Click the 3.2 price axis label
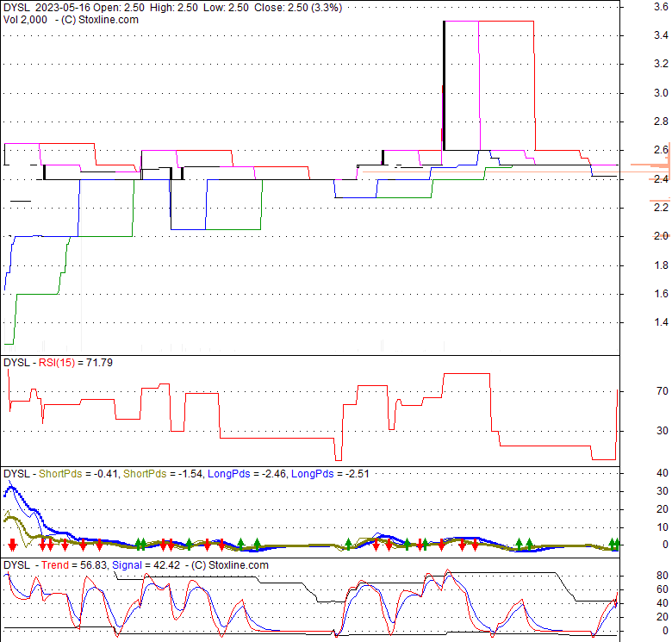Viewport: 672px width, 642px height. click(x=661, y=64)
